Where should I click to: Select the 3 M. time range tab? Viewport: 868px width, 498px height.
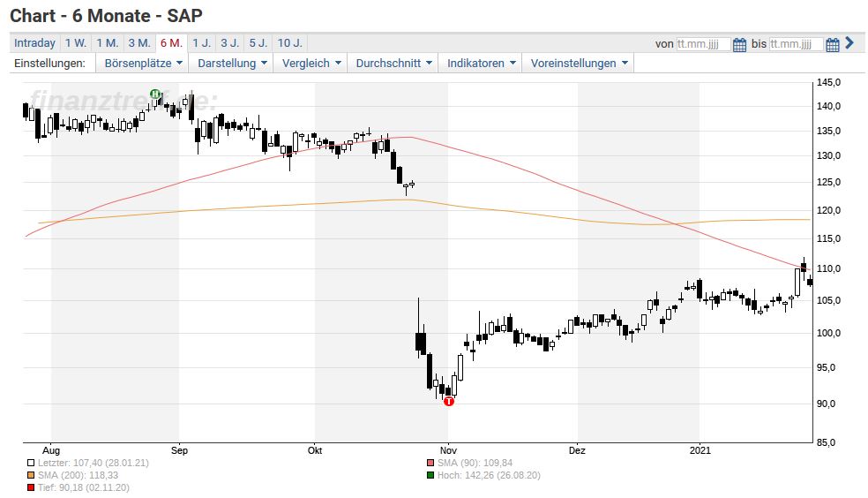tap(139, 43)
